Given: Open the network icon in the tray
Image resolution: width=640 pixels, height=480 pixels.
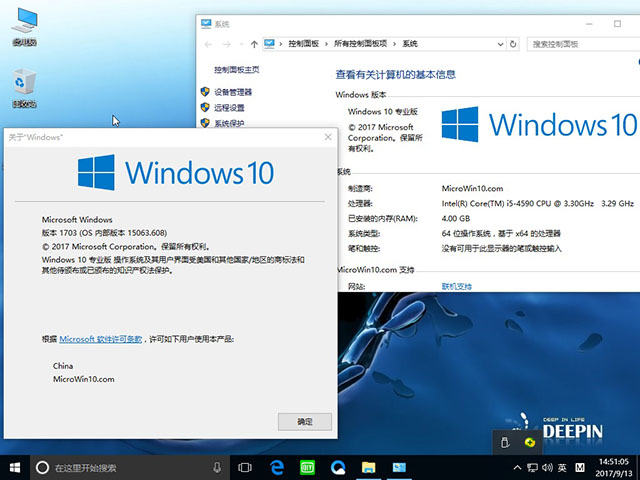Looking at the screenshot, I should 532,468.
